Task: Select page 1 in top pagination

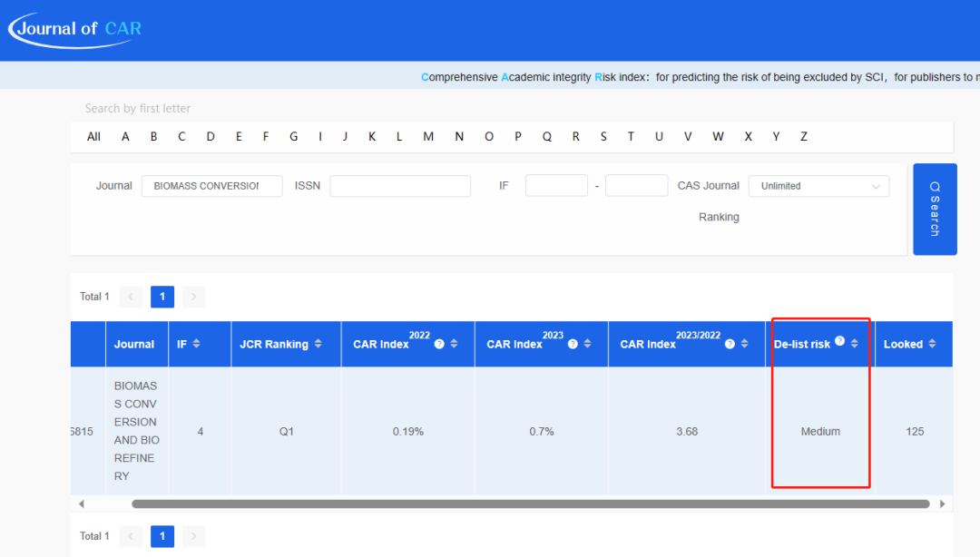Action: pyautogui.click(x=162, y=297)
